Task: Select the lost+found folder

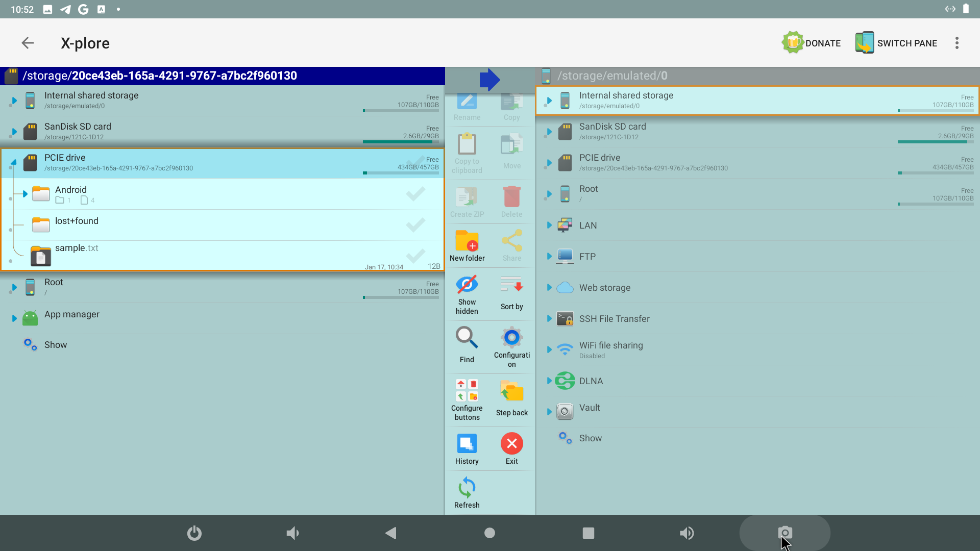Action: (223, 225)
